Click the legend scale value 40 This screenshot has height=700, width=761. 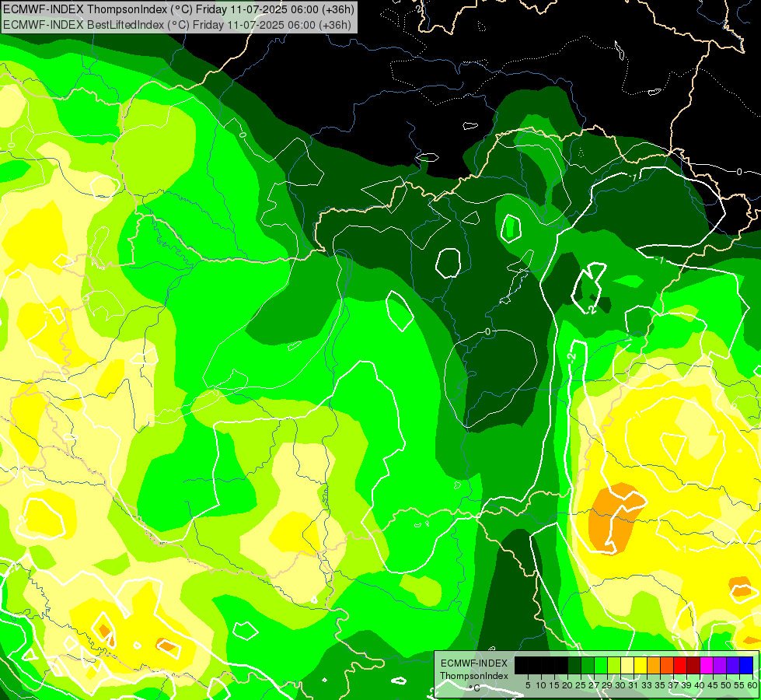(700, 685)
